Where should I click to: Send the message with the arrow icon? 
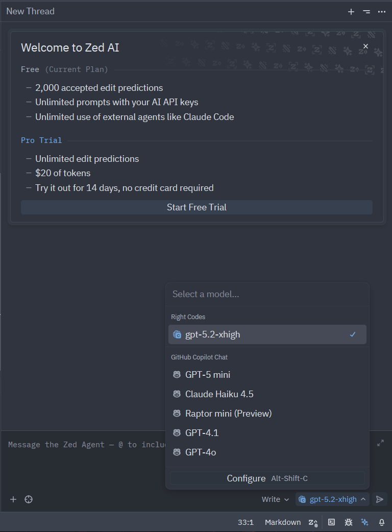(379, 499)
